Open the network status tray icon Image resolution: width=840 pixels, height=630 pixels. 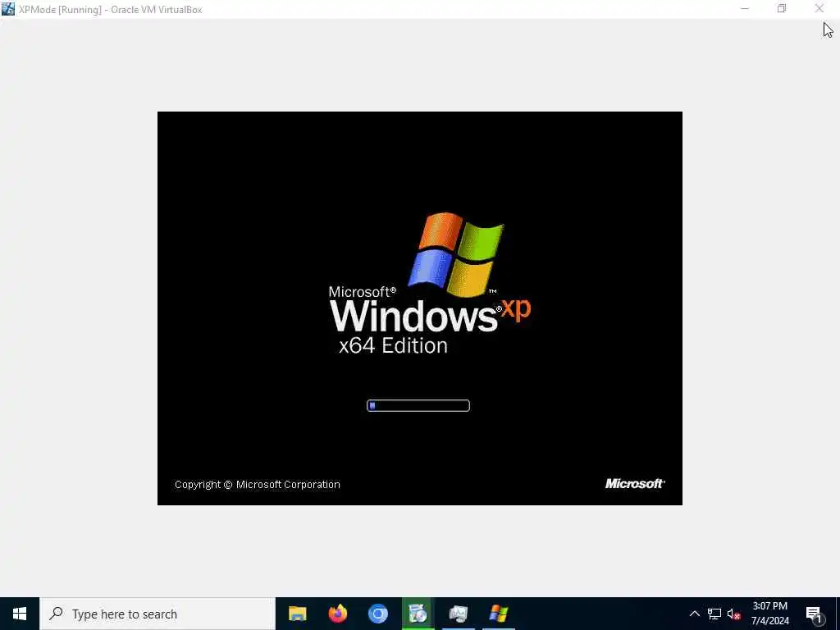[714, 614]
